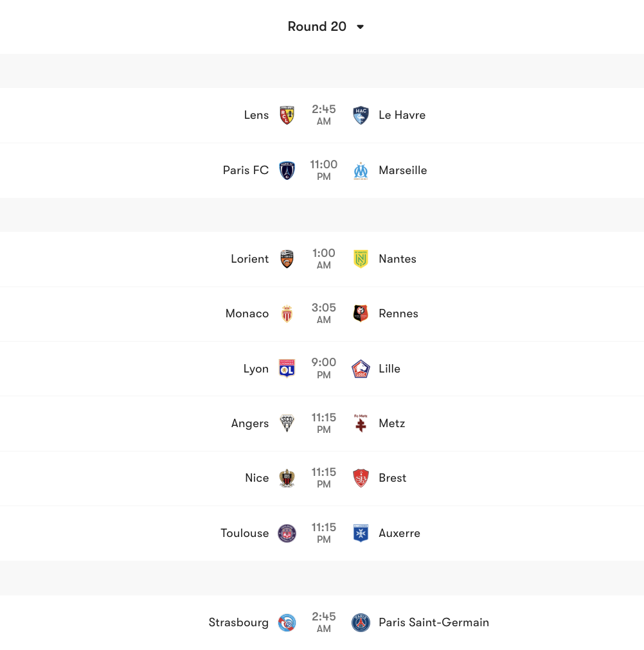Select the Marseille club logo

[361, 171]
